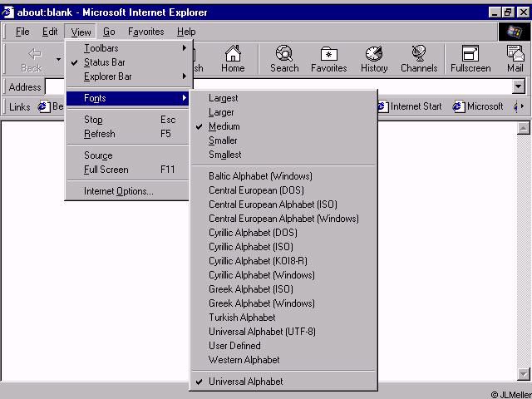
Task: Select Smallest font size
Action: click(283, 155)
